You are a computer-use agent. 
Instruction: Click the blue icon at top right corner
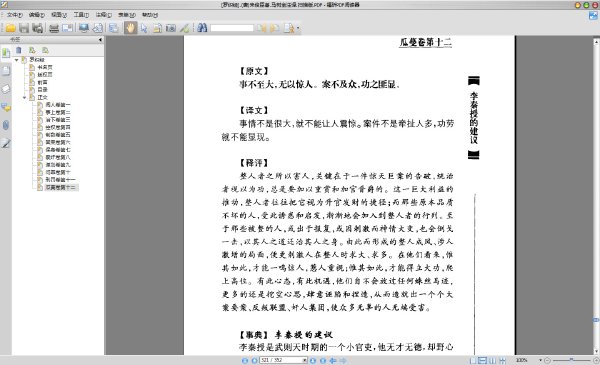pos(593,16)
